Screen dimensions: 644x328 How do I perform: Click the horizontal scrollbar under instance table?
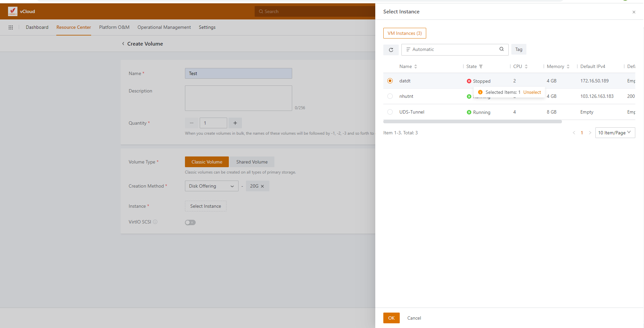(x=472, y=122)
